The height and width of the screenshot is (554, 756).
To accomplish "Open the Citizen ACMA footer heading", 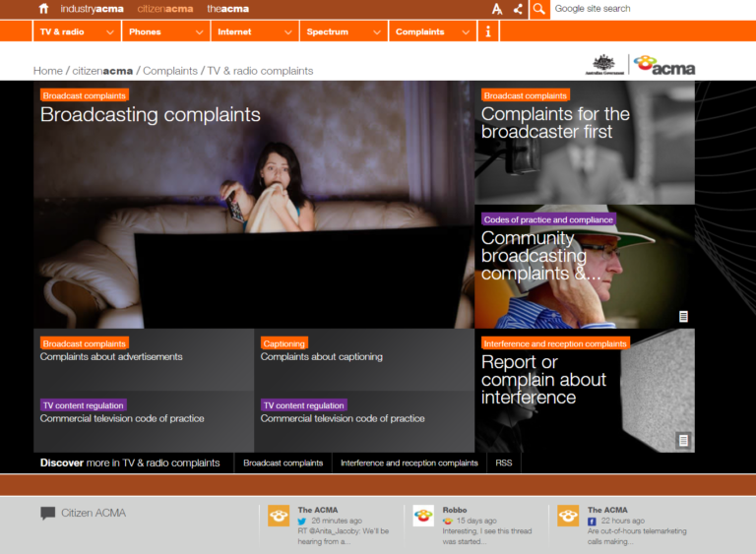I will tap(94, 513).
